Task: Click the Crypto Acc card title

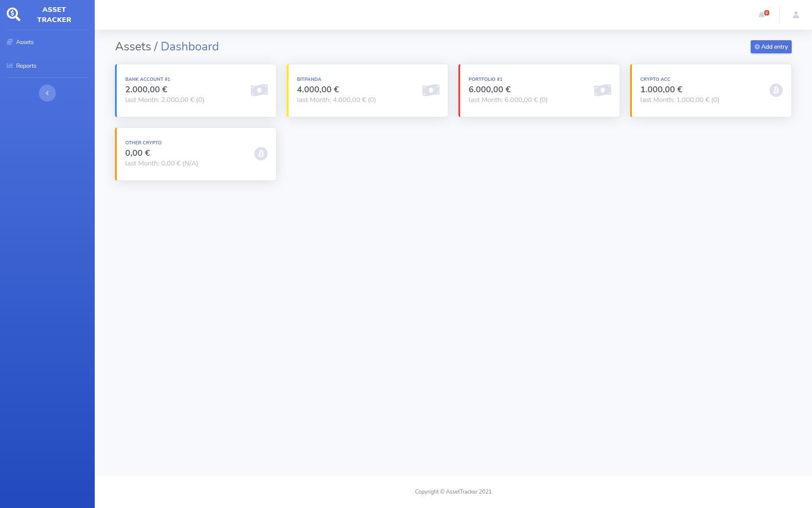Action: point(655,79)
